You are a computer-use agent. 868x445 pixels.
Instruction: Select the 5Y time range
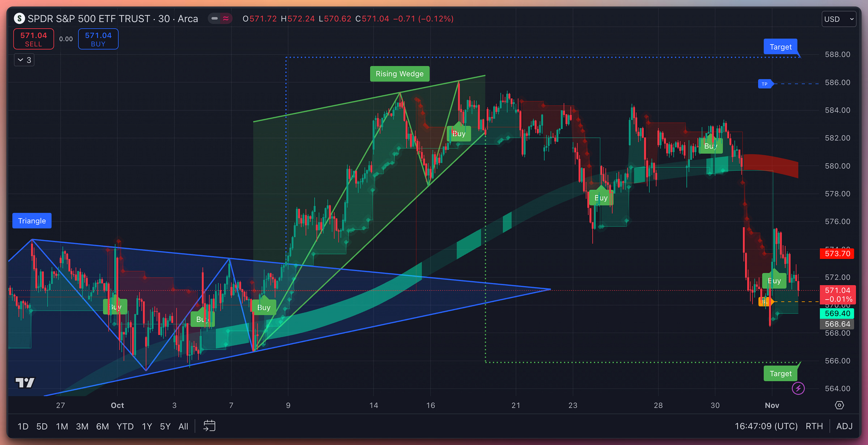click(x=165, y=427)
